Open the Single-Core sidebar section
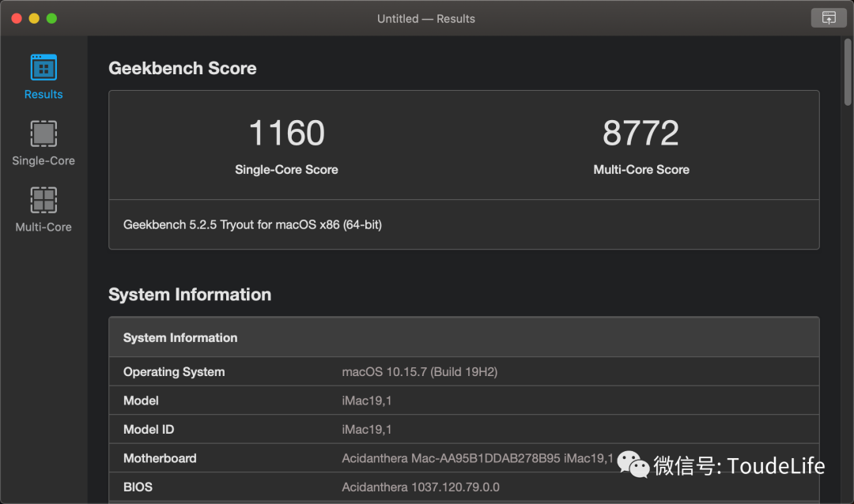The height and width of the screenshot is (504, 854). pos(43,143)
